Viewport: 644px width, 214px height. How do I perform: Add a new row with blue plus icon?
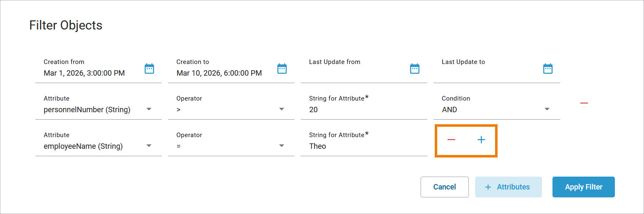[x=481, y=140]
